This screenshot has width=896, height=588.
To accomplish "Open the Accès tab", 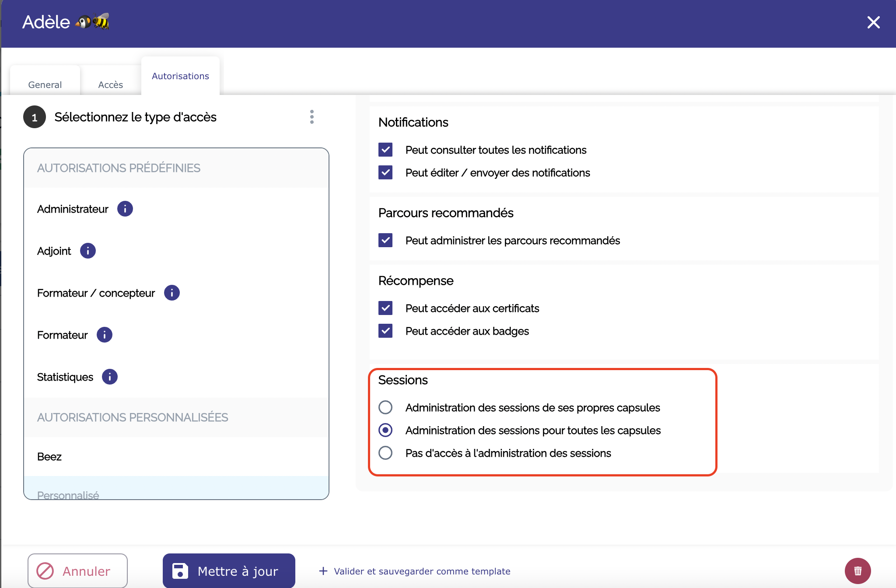I will point(110,84).
